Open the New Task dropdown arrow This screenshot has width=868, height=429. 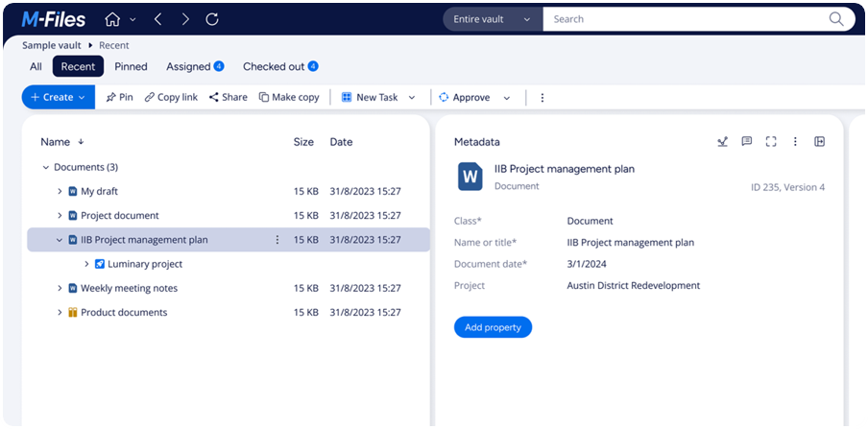(x=412, y=98)
